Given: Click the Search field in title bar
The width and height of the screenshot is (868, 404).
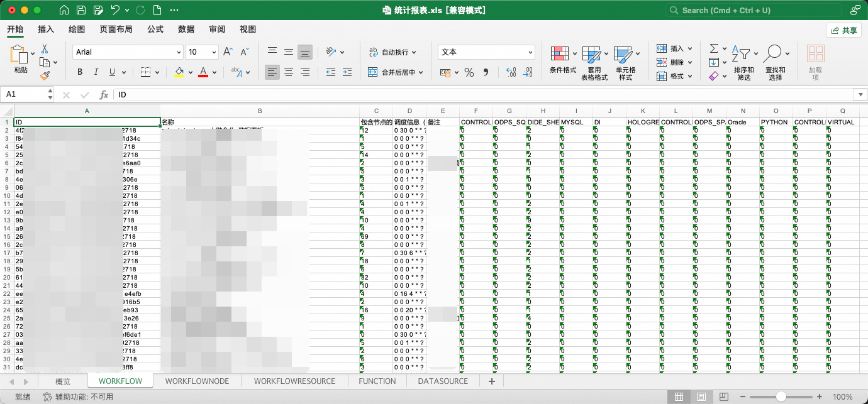Looking at the screenshot, I should click(x=754, y=10).
